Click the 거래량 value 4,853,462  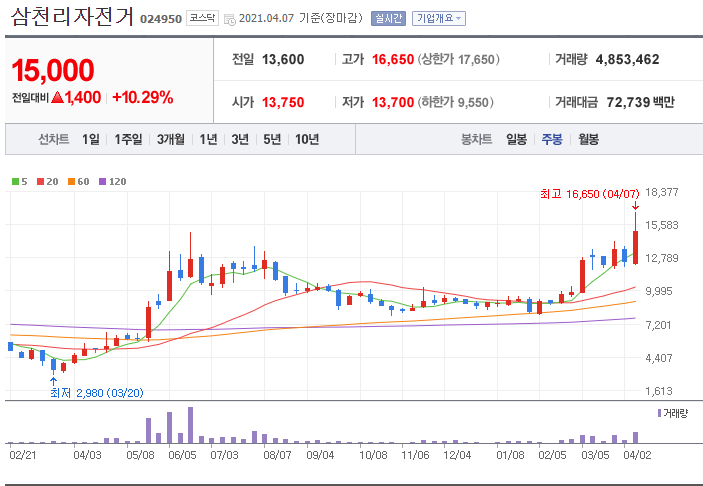[x=627, y=59]
